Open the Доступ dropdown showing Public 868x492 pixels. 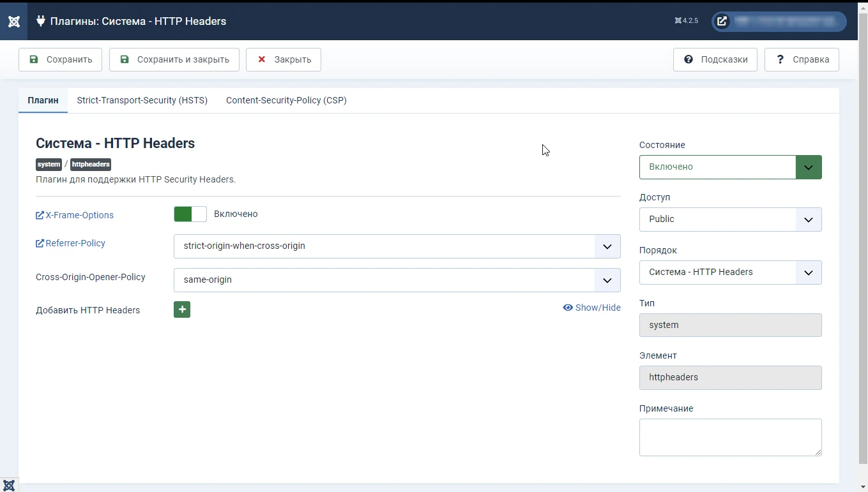730,220
